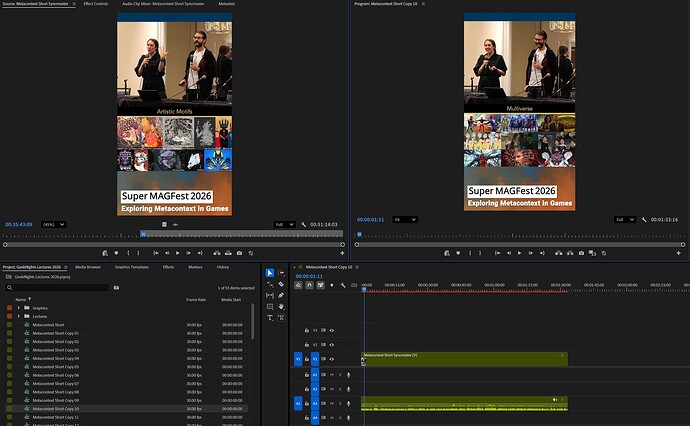The height and width of the screenshot is (426, 690).
Task: Click the Source monitor settings wrench
Action: point(304,224)
